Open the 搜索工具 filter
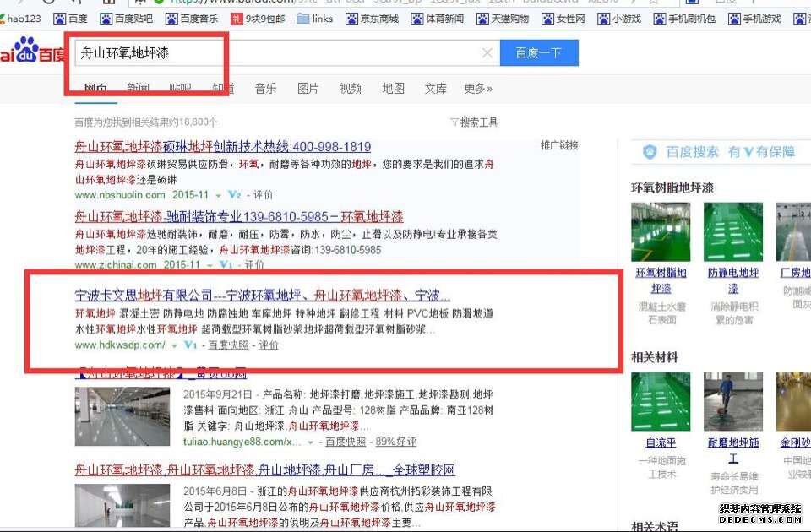Screen dimensions: 811x532 [x=474, y=122]
